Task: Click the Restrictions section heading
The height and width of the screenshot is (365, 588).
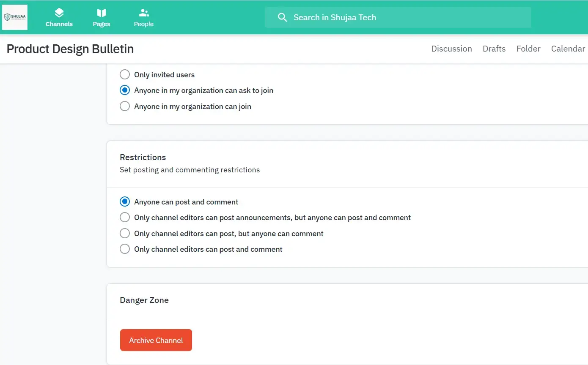Action: [143, 157]
